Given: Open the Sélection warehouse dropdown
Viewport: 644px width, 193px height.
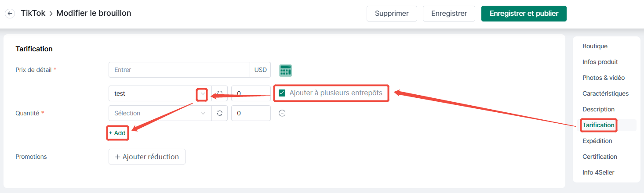Looking at the screenshot, I should (160, 113).
